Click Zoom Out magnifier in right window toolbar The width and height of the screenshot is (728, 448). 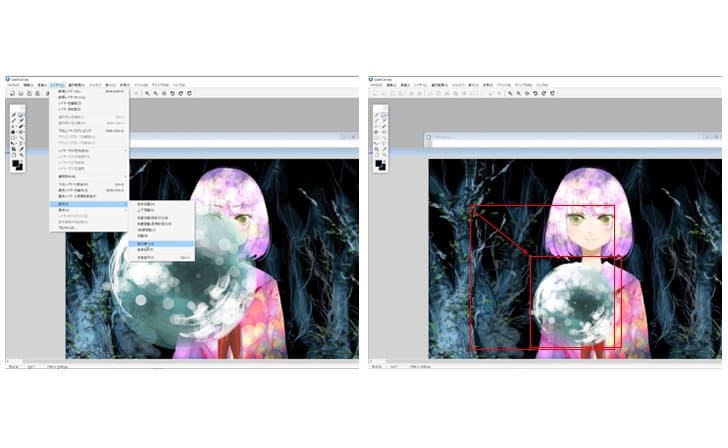(519, 93)
